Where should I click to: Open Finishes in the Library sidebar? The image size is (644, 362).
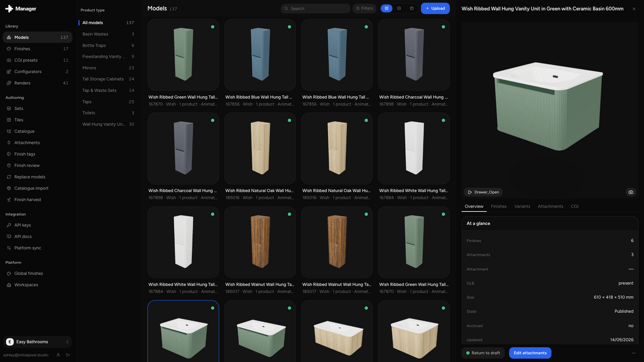point(37,49)
